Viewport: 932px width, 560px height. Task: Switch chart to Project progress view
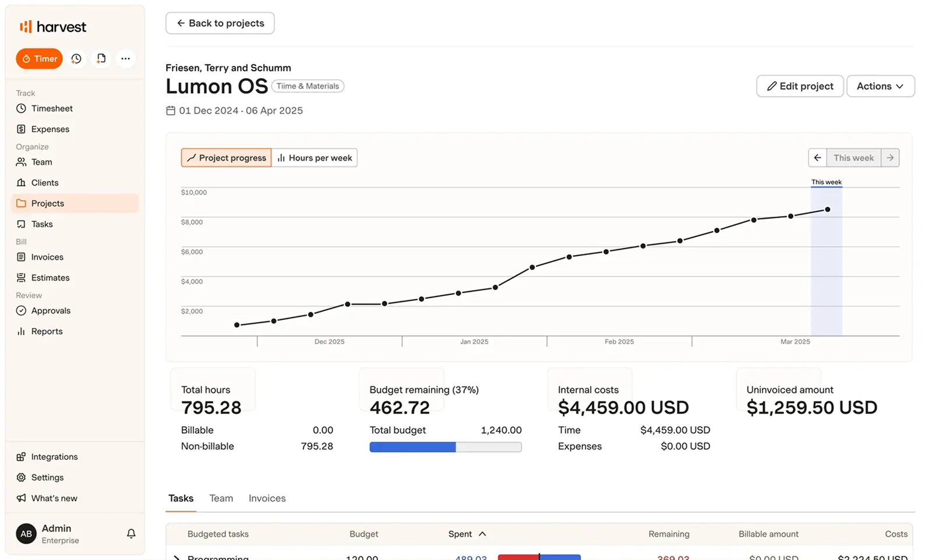(x=226, y=158)
